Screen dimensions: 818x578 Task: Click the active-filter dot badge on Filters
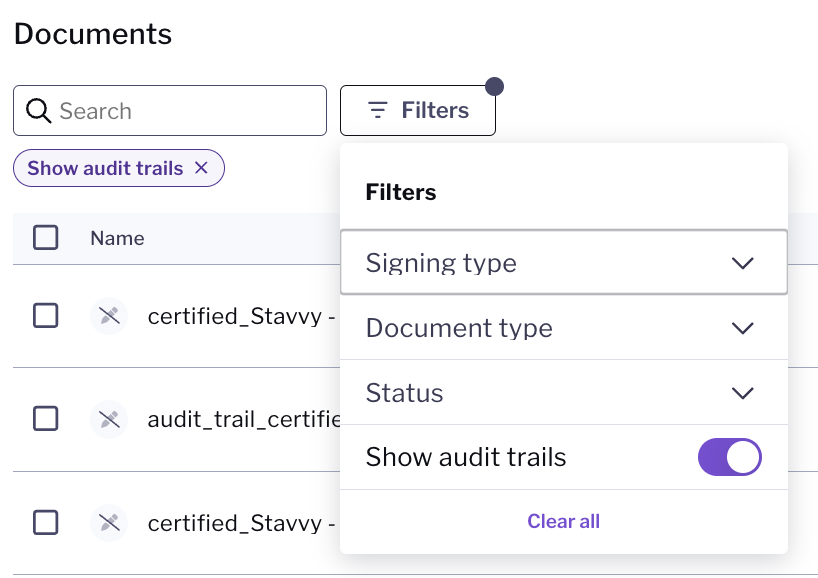pos(494,87)
